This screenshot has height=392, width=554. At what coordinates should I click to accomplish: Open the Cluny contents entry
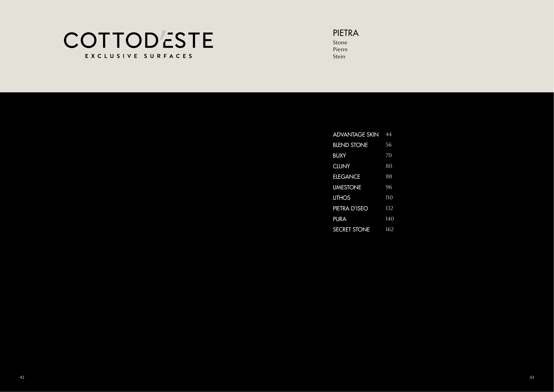341,166
